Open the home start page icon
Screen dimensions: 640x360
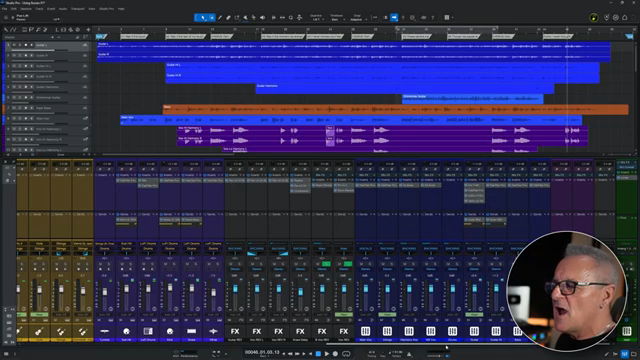[x=624, y=18]
